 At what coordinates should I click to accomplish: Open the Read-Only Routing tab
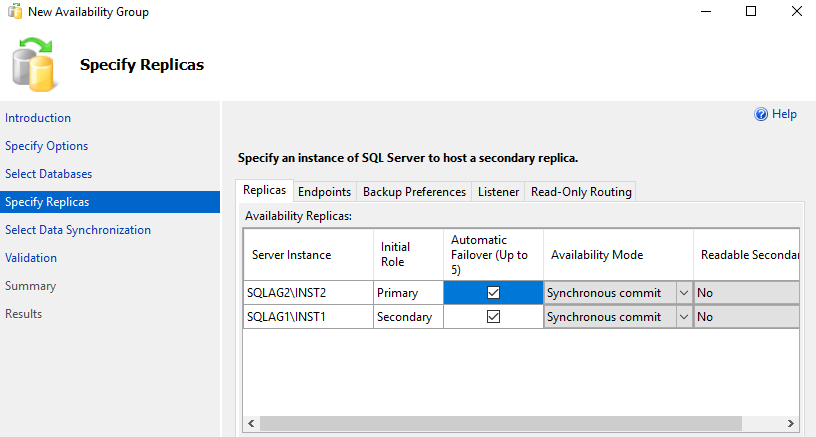pyautogui.click(x=581, y=192)
